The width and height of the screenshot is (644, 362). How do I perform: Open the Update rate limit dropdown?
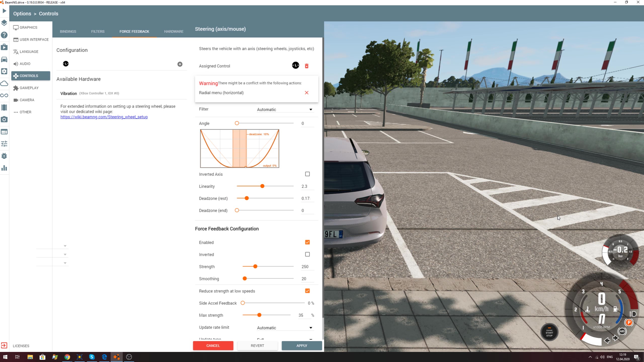coord(285,328)
